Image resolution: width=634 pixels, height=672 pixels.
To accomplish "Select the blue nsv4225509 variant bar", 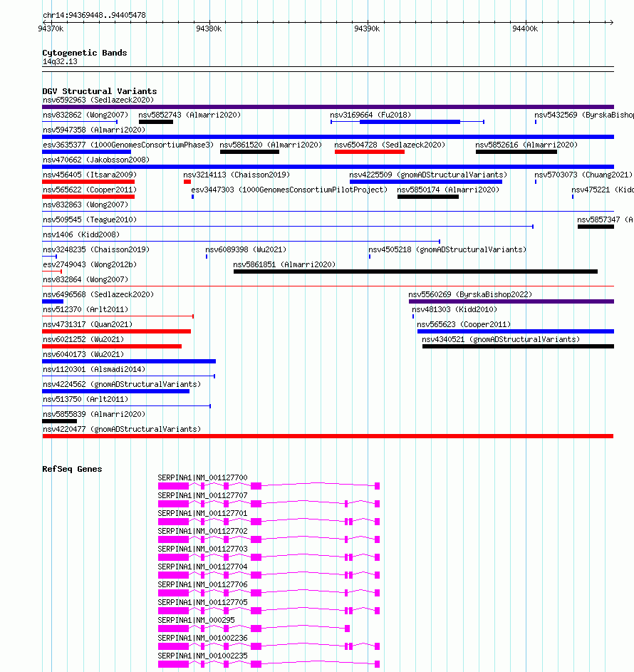I will [x=426, y=182].
